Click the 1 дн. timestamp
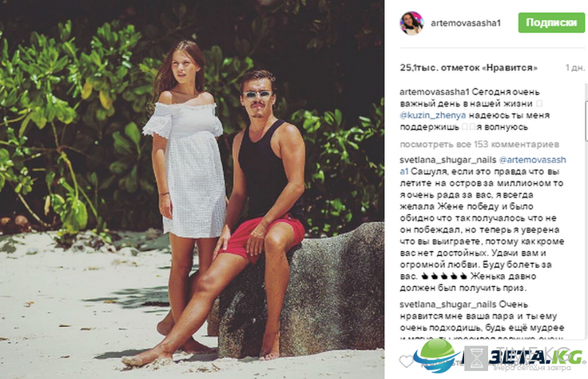The width and height of the screenshot is (588, 379). [x=575, y=68]
